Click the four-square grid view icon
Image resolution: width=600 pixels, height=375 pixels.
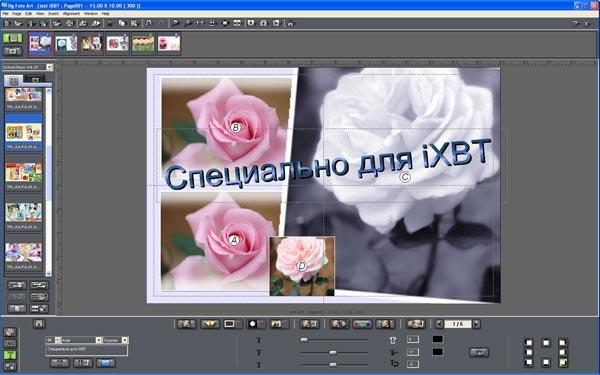click(237, 23)
